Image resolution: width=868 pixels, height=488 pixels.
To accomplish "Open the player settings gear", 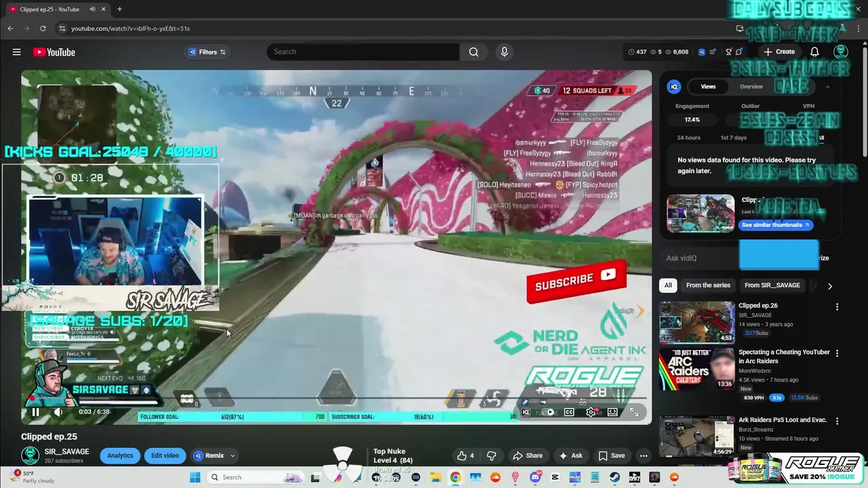I will pyautogui.click(x=591, y=412).
